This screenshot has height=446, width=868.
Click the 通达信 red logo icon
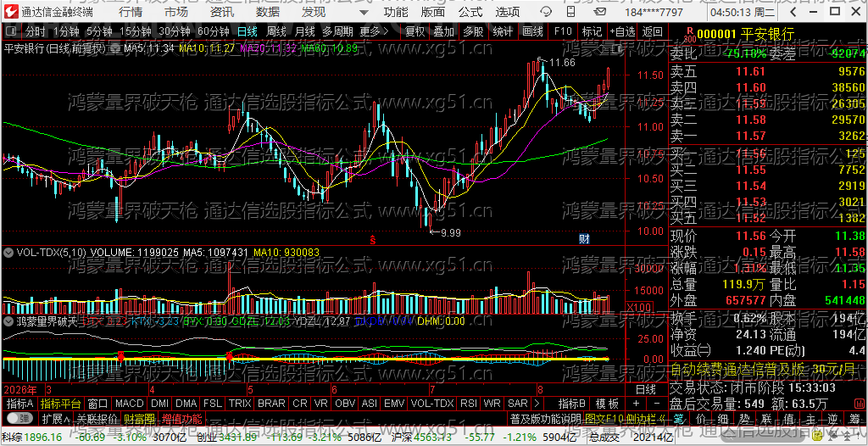[x=12, y=12]
